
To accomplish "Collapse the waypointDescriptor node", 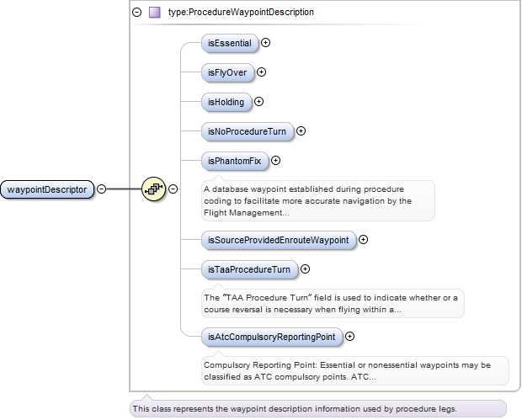I will pos(102,189).
